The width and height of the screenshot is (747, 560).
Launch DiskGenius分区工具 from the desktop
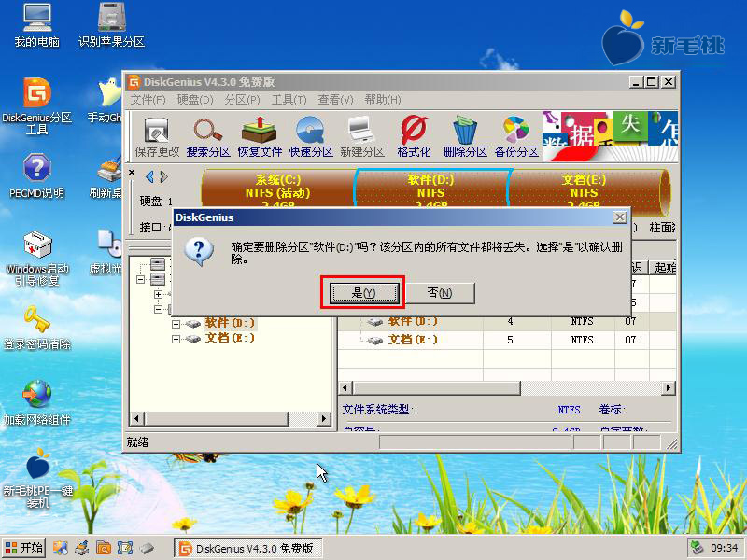(37, 106)
